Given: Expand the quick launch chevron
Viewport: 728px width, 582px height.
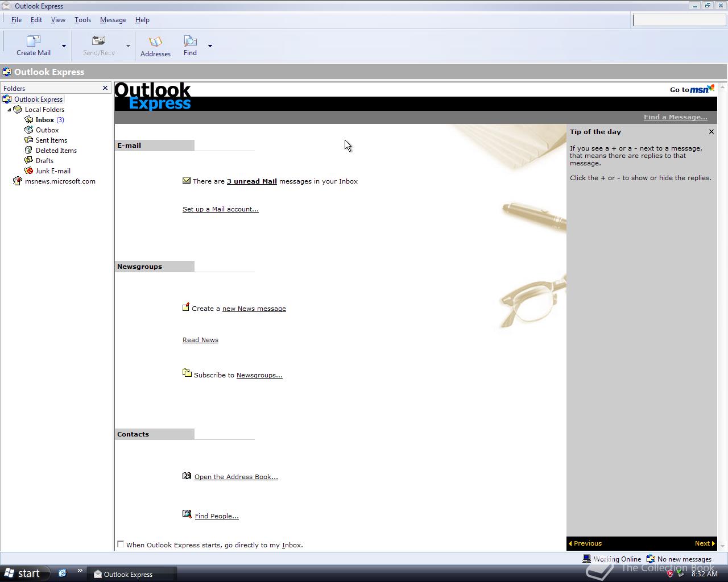Looking at the screenshot, I should click(80, 571).
